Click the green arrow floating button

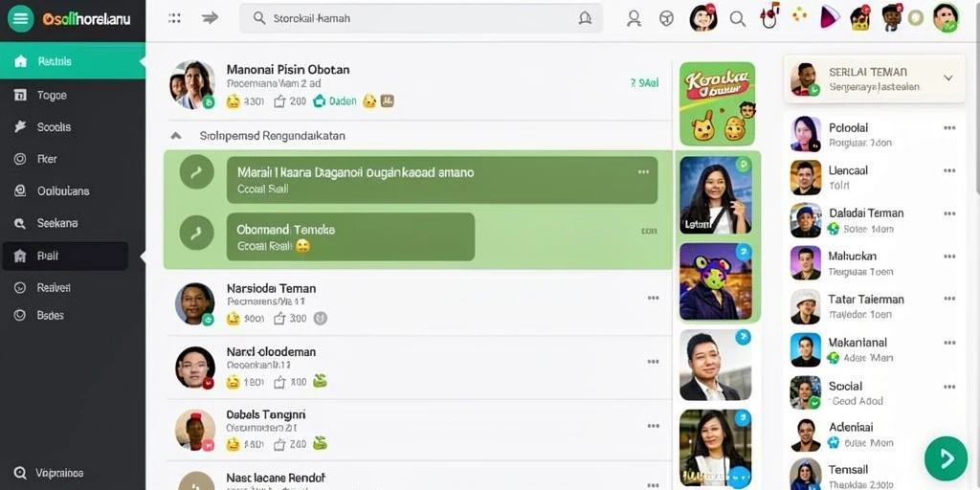[946, 458]
